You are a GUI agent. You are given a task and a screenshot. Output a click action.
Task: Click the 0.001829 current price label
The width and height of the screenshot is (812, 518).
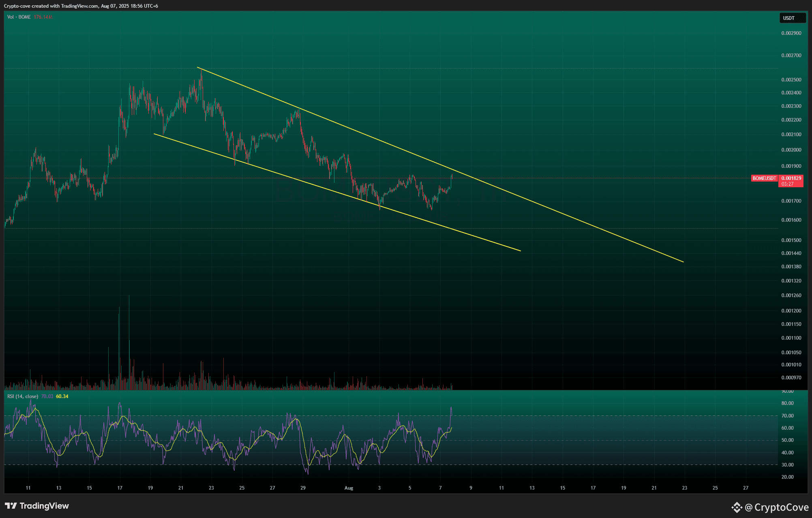[x=791, y=178]
